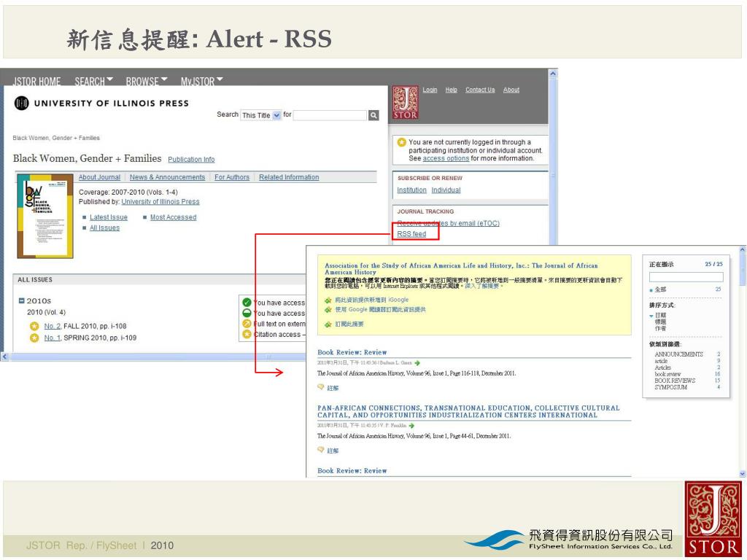747x560 pixels.
Task: Click the feed filter text box
Action: pyautogui.click(x=686, y=276)
